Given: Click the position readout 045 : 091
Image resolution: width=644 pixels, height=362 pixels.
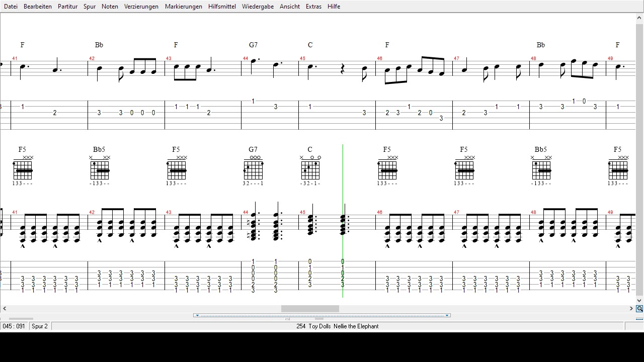Looking at the screenshot, I should pos(14,326).
